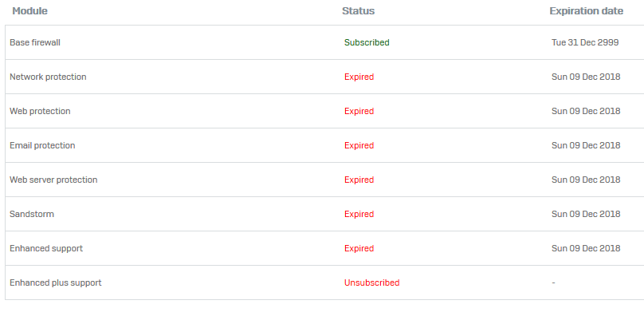Click the Web protection module name
This screenshot has height=320, width=644.
click(40, 111)
